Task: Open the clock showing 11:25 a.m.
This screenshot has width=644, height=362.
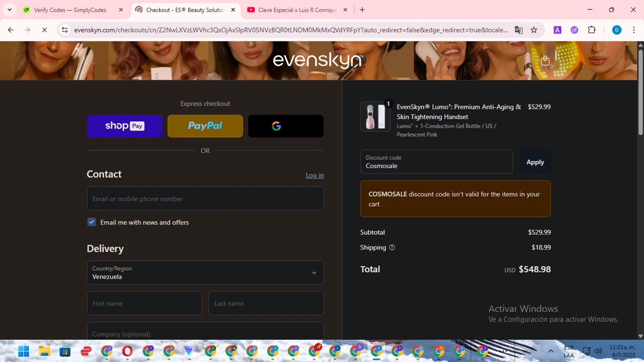Action: point(623,351)
